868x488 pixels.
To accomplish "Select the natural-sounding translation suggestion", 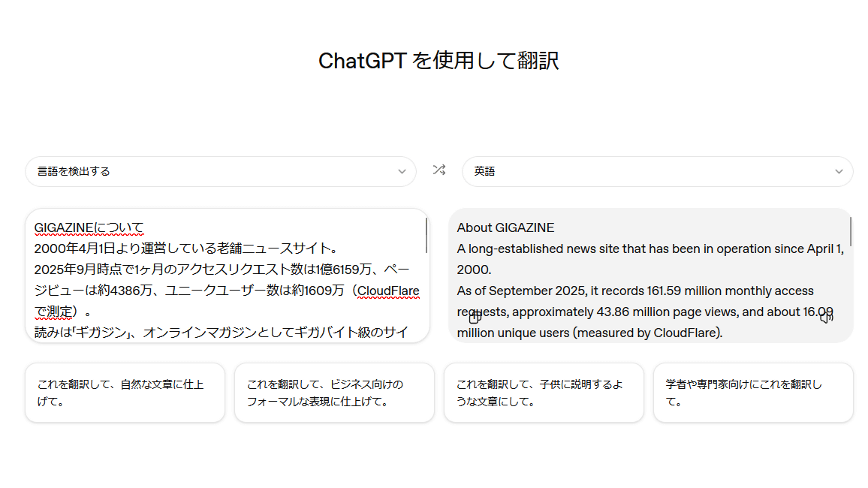I will (x=125, y=393).
